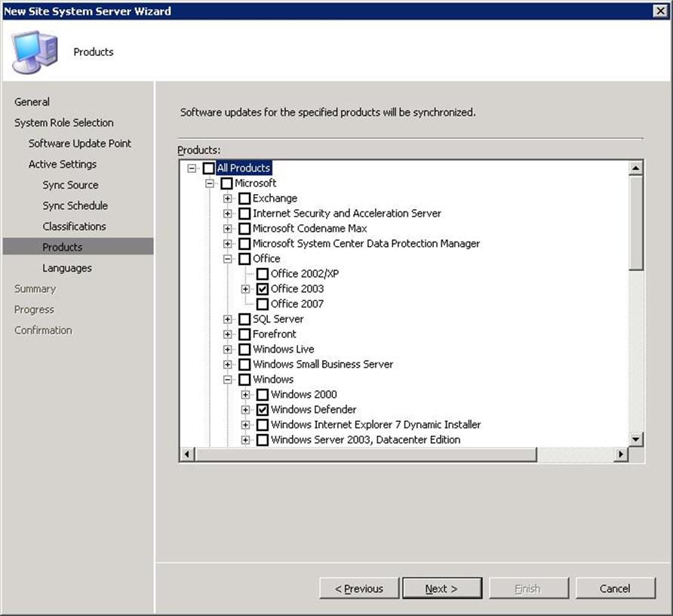673x616 pixels.
Task: Check the Windows 2000 checkbox
Action: coord(263,394)
